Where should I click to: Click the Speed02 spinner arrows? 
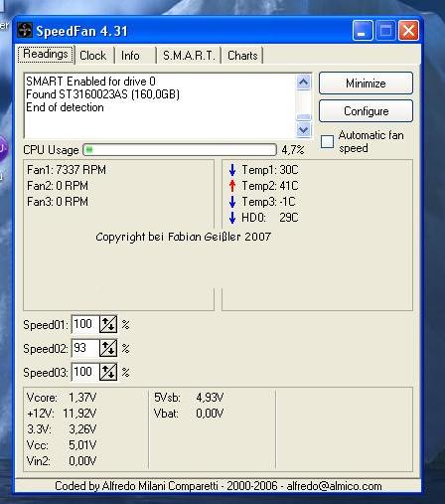coord(108,348)
